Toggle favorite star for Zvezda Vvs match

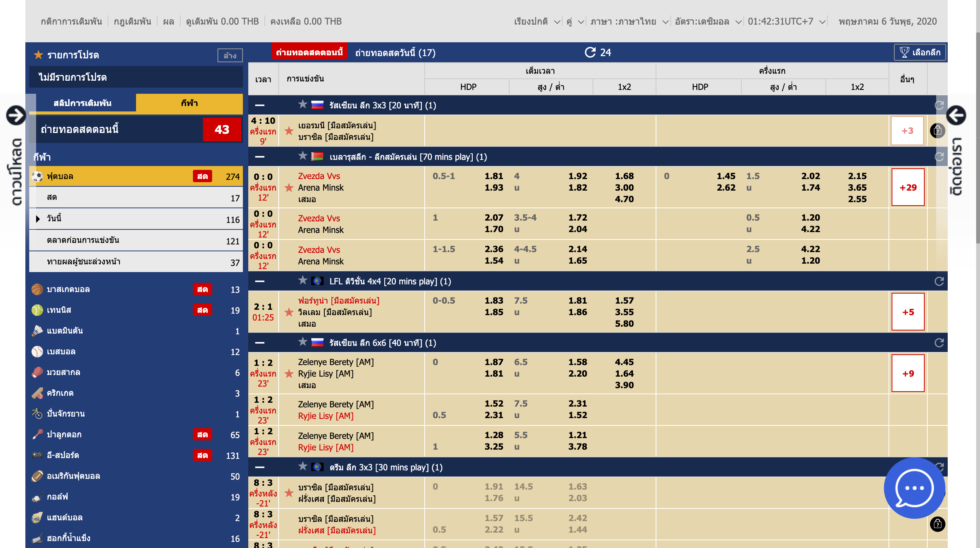click(x=289, y=188)
